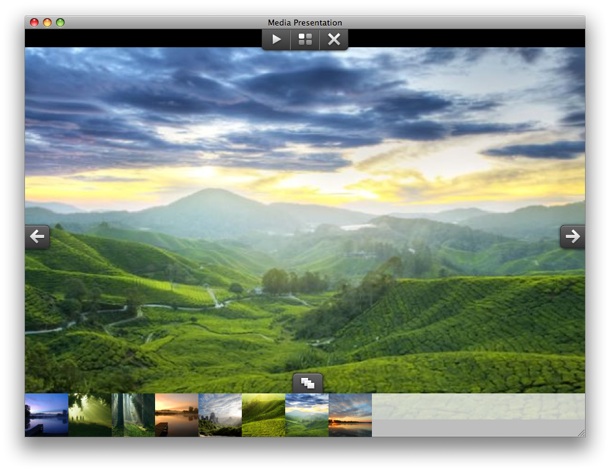Open the last sunset horizon thumbnail

(x=350, y=415)
